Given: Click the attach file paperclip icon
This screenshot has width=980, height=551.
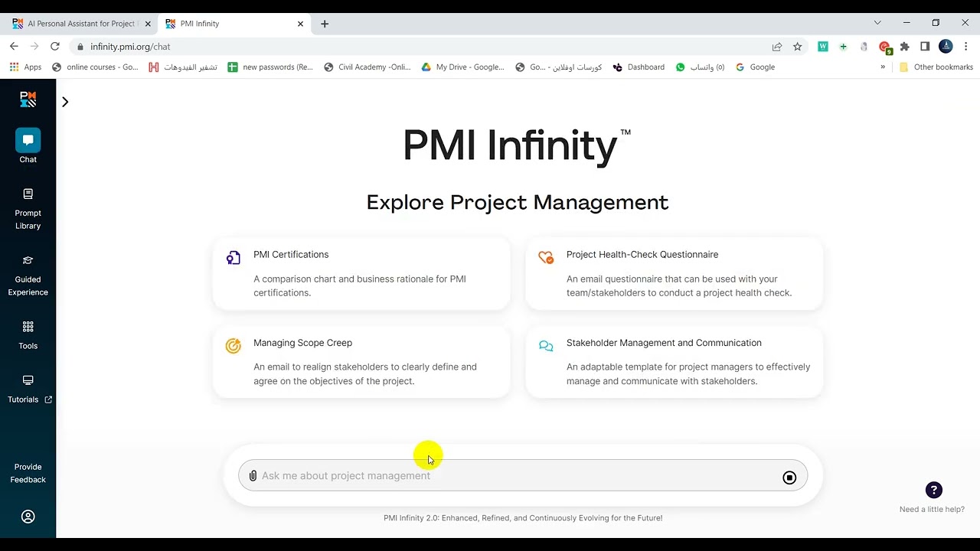Looking at the screenshot, I should click(x=253, y=476).
